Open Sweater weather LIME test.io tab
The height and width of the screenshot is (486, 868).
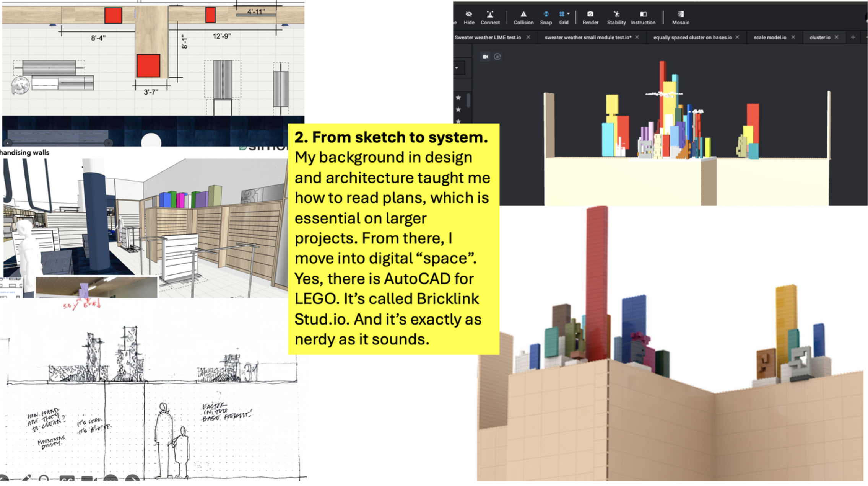[488, 38]
